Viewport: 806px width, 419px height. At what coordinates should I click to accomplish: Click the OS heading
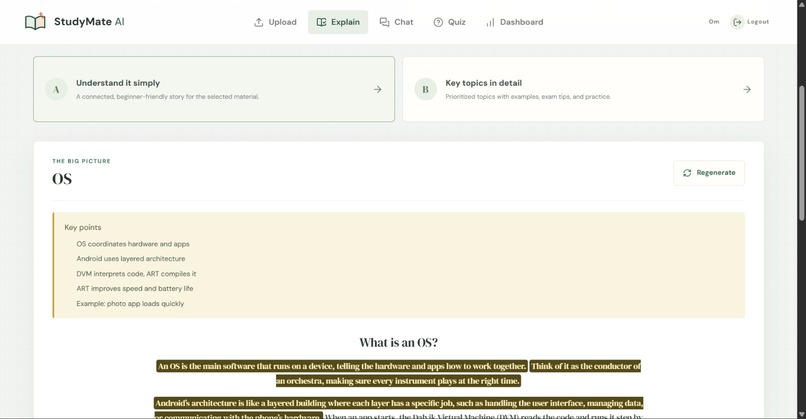[x=62, y=179]
